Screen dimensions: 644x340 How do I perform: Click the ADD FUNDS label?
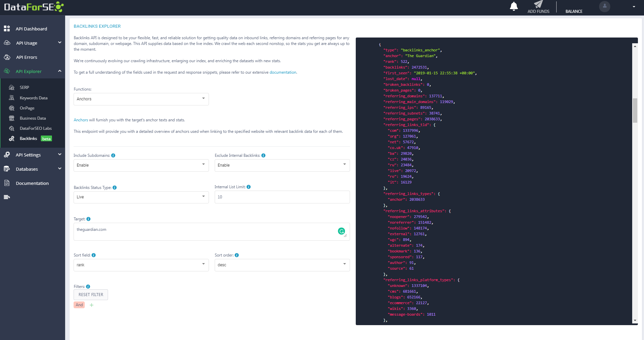(x=538, y=11)
